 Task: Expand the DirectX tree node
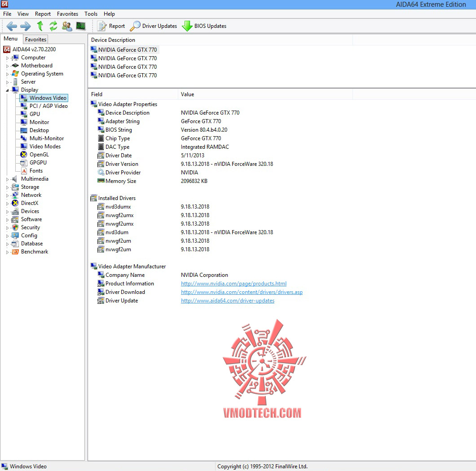7,203
